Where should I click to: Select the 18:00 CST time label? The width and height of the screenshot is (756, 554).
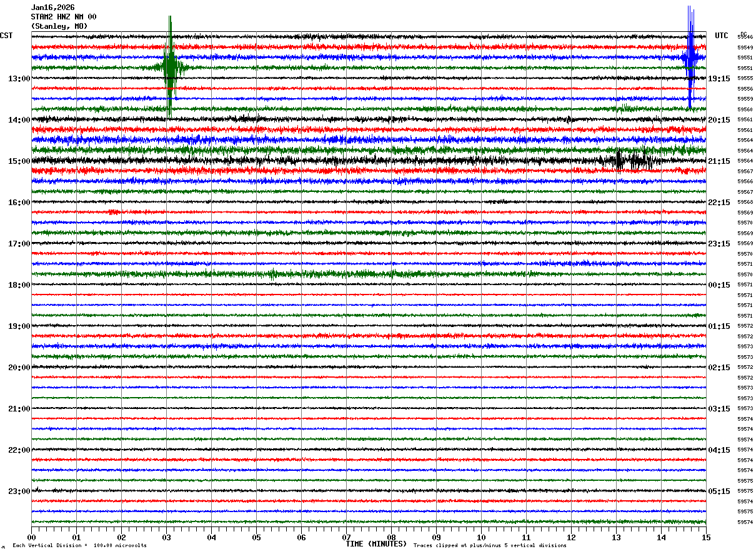[19, 285]
